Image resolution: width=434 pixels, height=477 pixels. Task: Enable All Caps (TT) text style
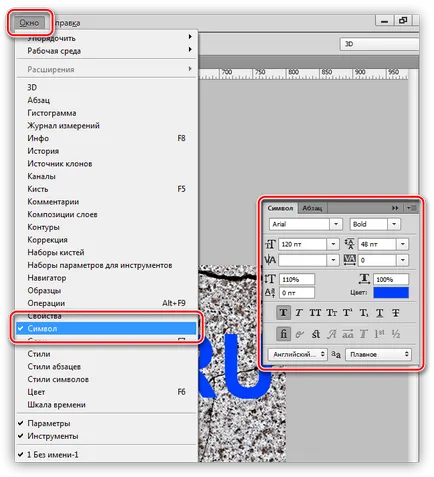tap(315, 313)
